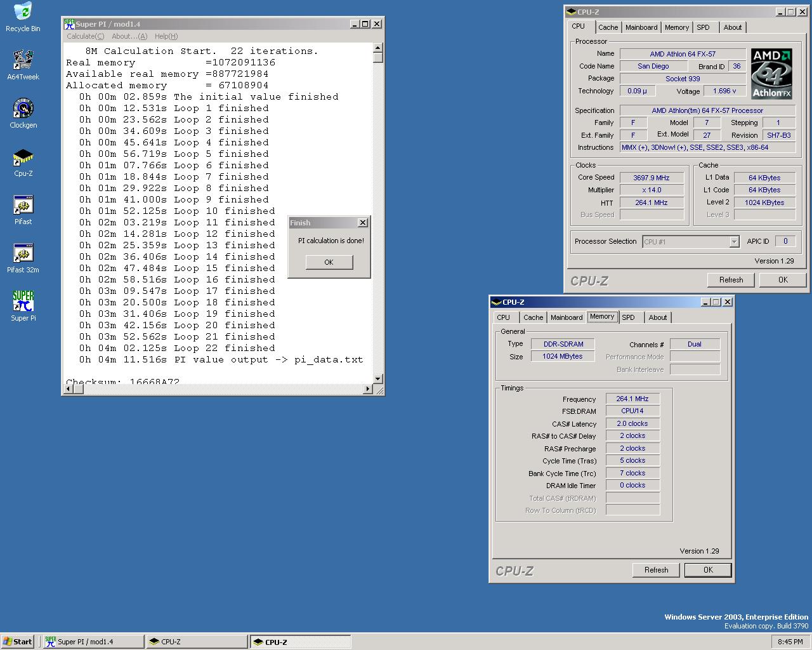812x650 pixels.
Task: Switch to Cache tab in CPU-Z Memory window
Action: tap(533, 317)
